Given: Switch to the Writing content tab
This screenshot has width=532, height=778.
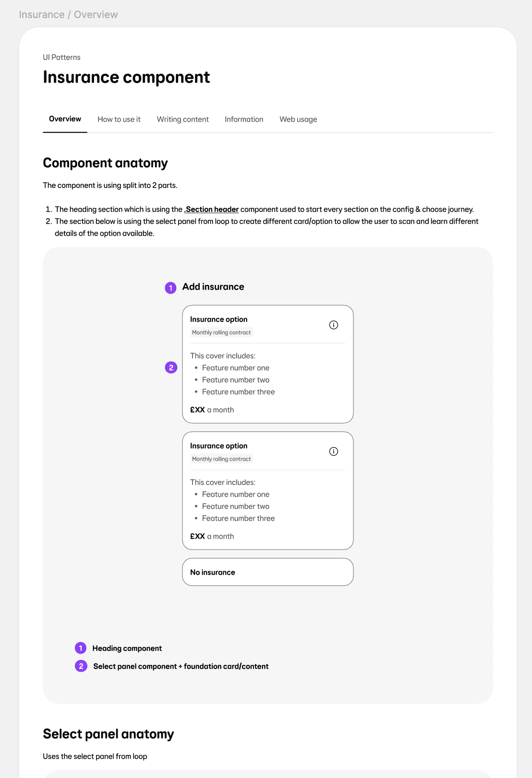Looking at the screenshot, I should (183, 119).
